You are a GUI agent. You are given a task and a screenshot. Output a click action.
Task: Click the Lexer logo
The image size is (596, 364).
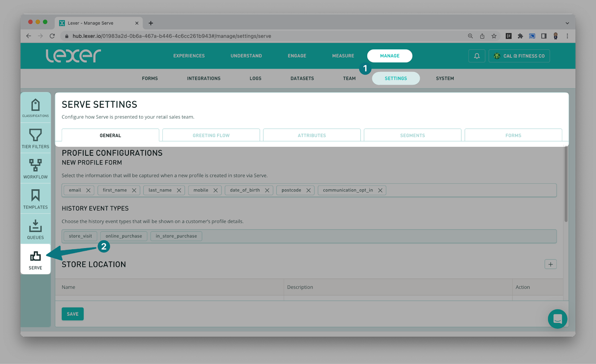[x=73, y=56]
